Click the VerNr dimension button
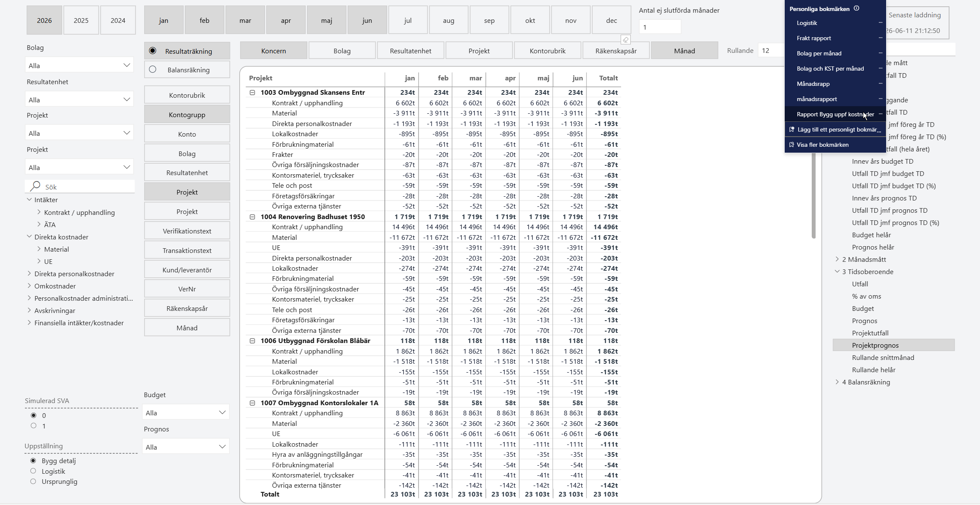Image resolution: width=980 pixels, height=505 pixels. 187,289
